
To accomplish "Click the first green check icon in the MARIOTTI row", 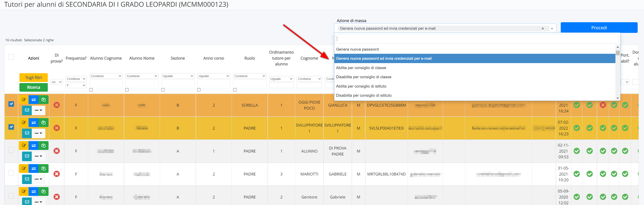I will tap(576, 174).
